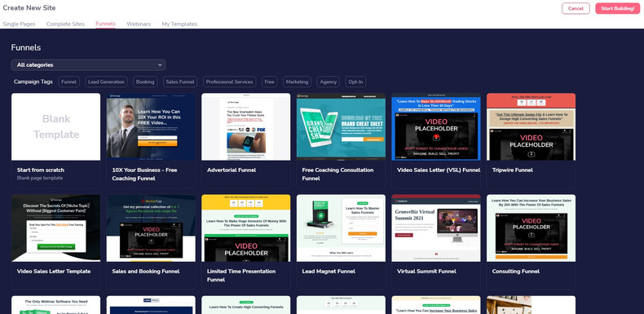
Task: Choose Video Sales Letter (VSL) Funnel thumbnail
Action: click(436, 126)
